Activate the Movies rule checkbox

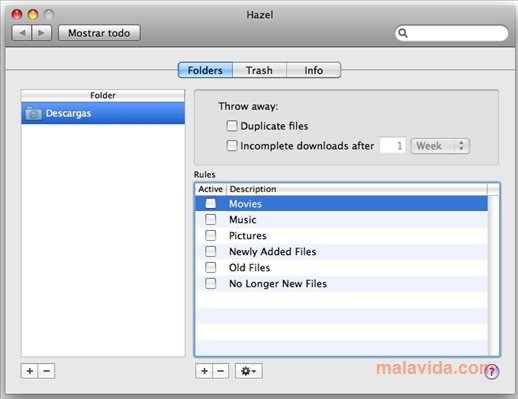210,204
